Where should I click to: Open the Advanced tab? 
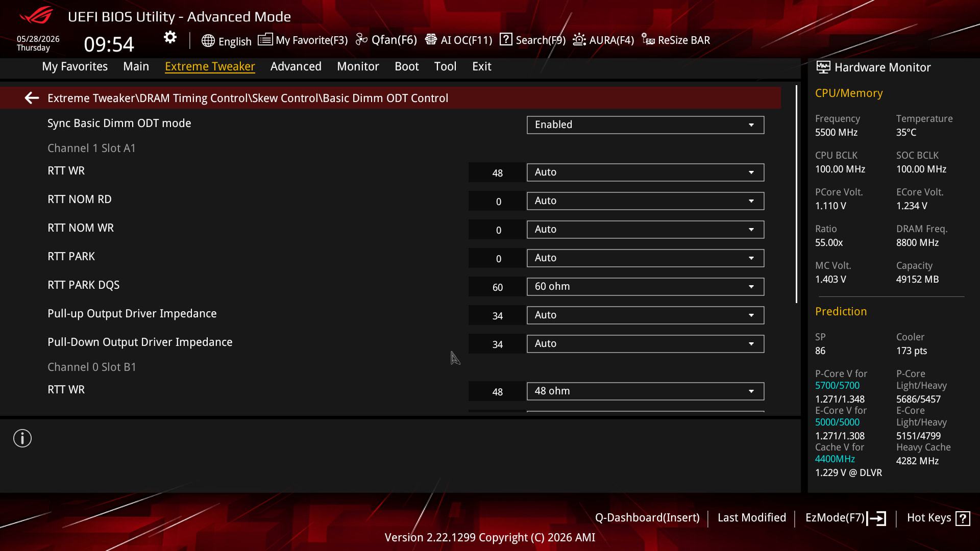click(296, 66)
